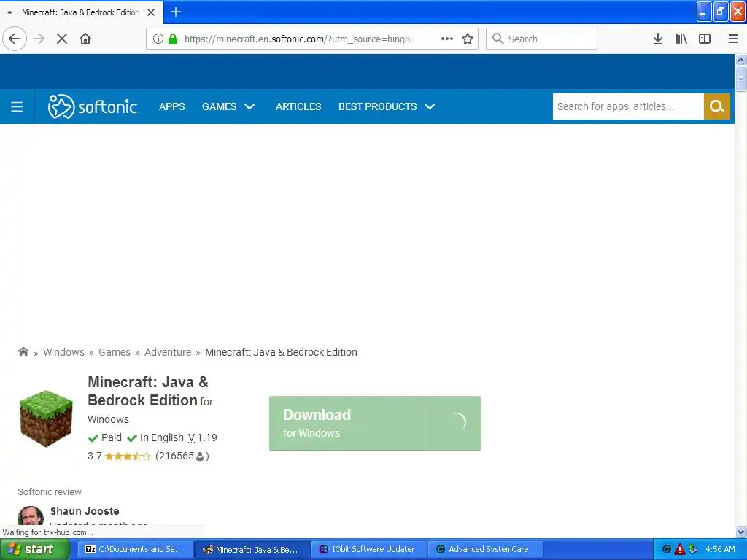This screenshot has height=560, width=747.
Task: Click the breadcrumb home icon
Action: tap(23, 352)
